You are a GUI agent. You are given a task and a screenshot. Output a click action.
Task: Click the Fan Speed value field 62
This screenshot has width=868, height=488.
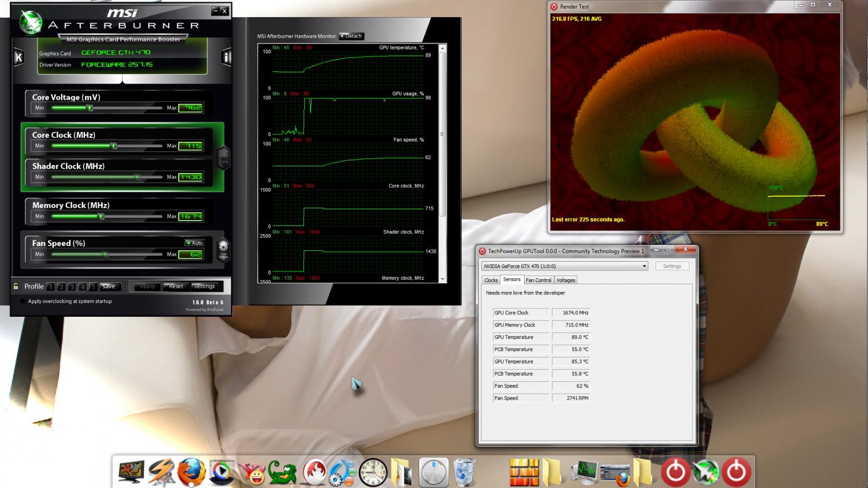click(x=191, y=254)
